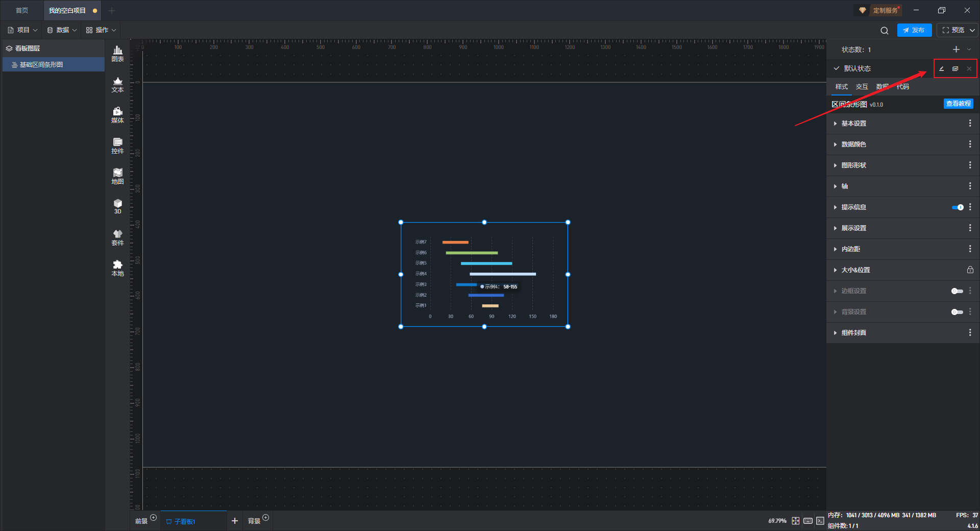Open the 3D components icon
Image resolution: width=980 pixels, height=531 pixels.
117,206
